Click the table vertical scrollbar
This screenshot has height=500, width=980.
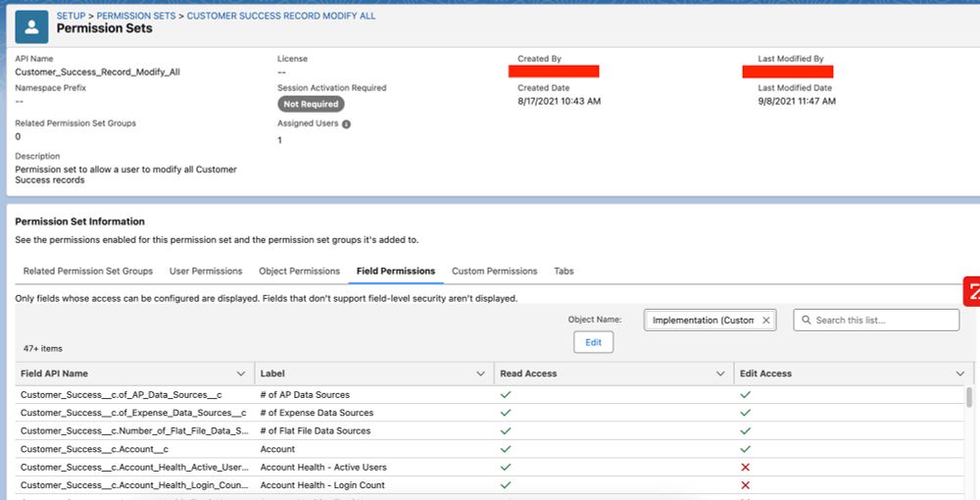[969, 396]
